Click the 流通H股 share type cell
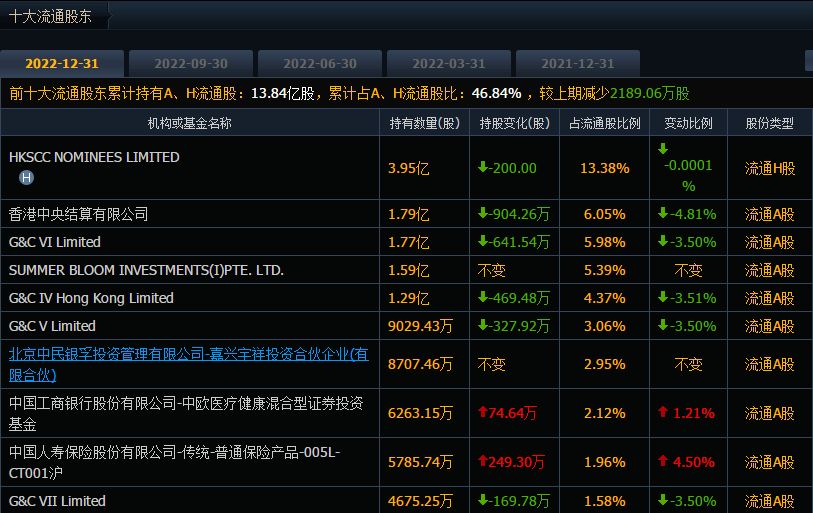The height and width of the screenshot is (513, 813). point(769,168)
